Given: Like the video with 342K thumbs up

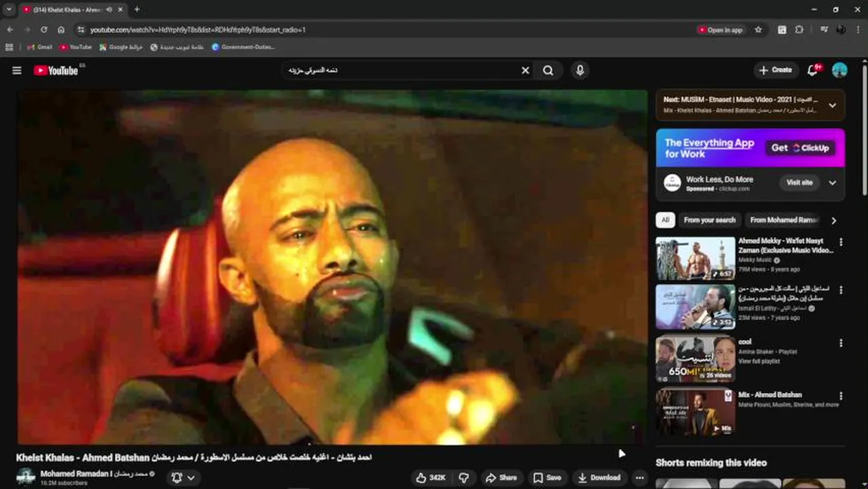Looking at the screenshot, I should [431, 477].
